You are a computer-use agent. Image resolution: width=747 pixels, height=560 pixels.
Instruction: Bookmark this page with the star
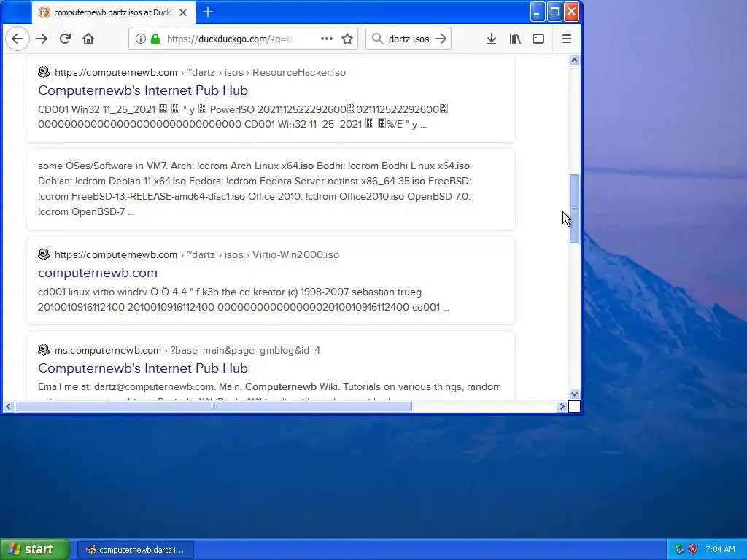(x=347, y=39)
